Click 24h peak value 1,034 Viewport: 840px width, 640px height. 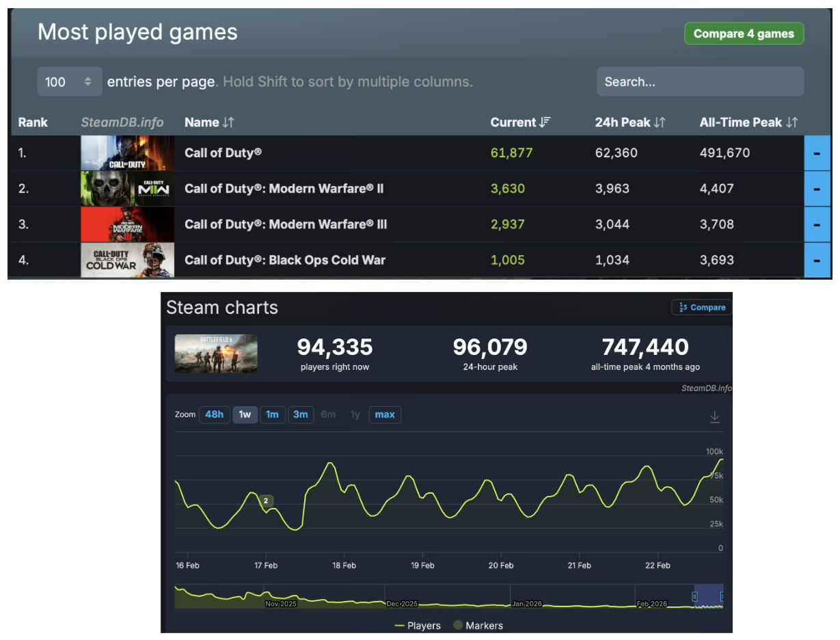(x=612, y=260)
